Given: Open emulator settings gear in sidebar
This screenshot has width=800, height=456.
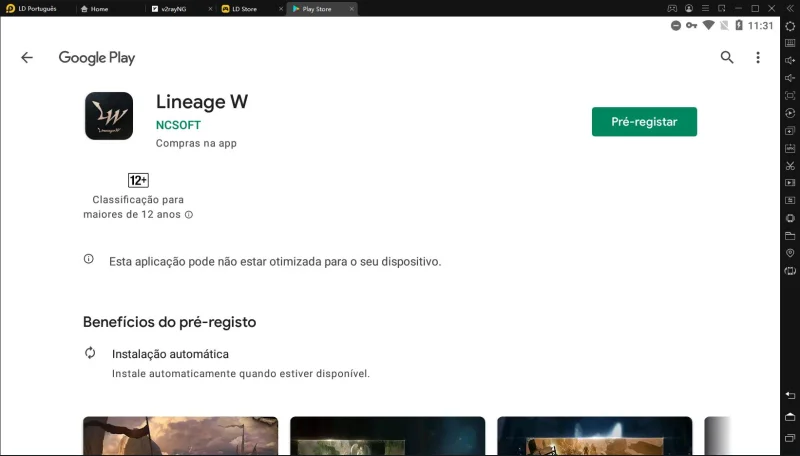Looking at the screenshot, I should pos(790,26).
